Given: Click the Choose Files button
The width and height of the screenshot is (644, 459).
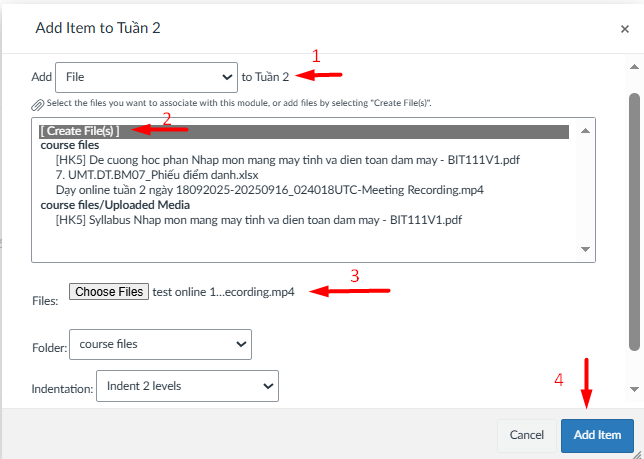Looking at the screenshot, I should [x=109, y=292].
